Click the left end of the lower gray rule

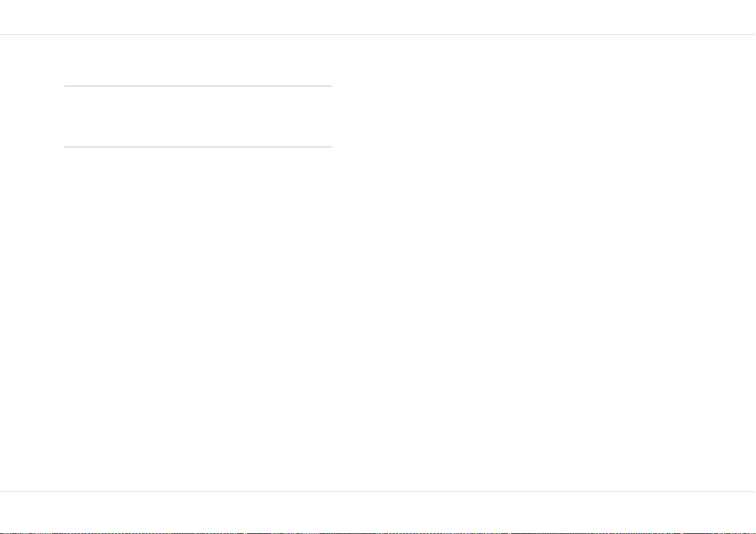pyautogui.click(x=66, y=147)
